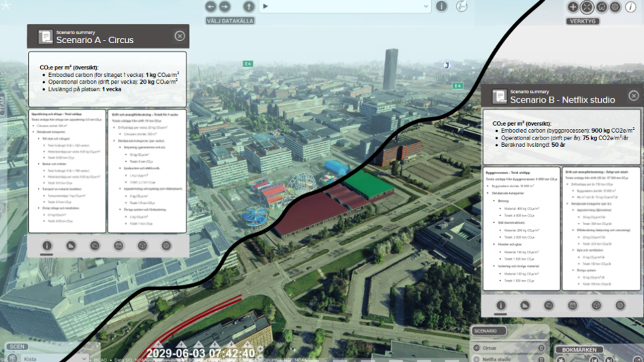Click the BOKMÄRKEN header button
Screen dimensions: 644x362
(580, 350)
